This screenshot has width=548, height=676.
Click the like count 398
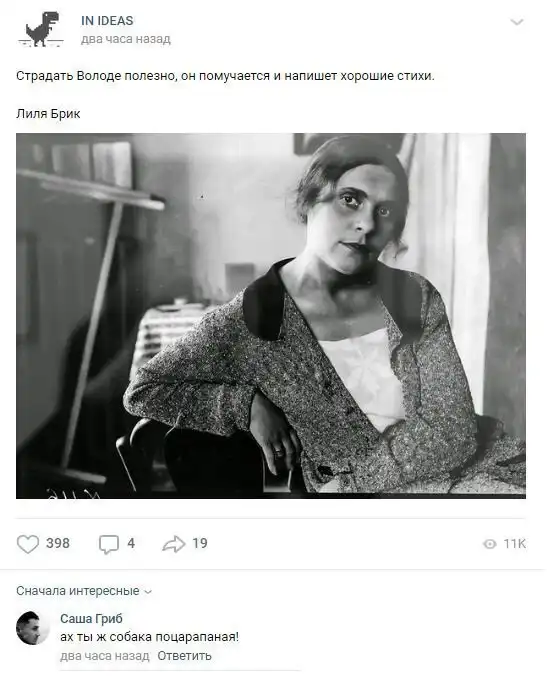point(58,543)
